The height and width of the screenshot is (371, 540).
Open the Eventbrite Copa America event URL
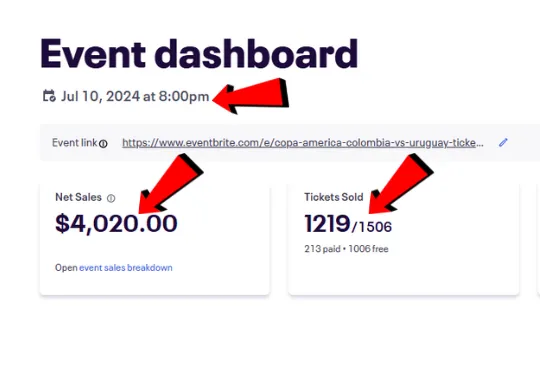(x=303, y=143)
